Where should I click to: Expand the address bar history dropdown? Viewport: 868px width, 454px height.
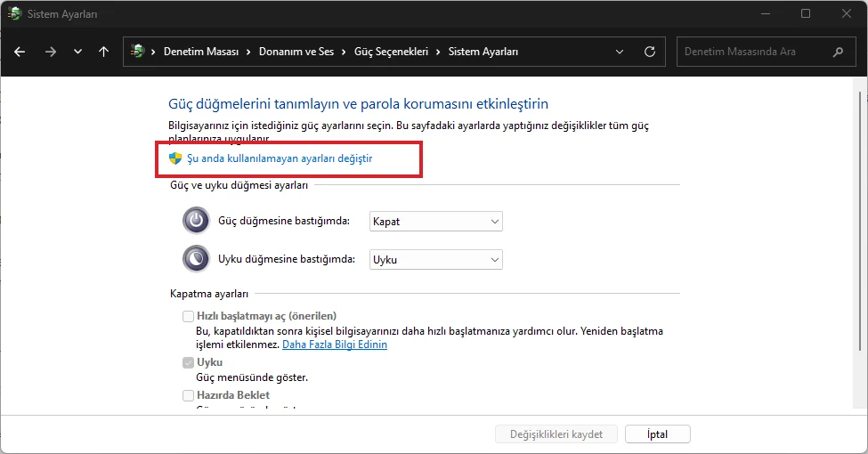tap(620, 52)
